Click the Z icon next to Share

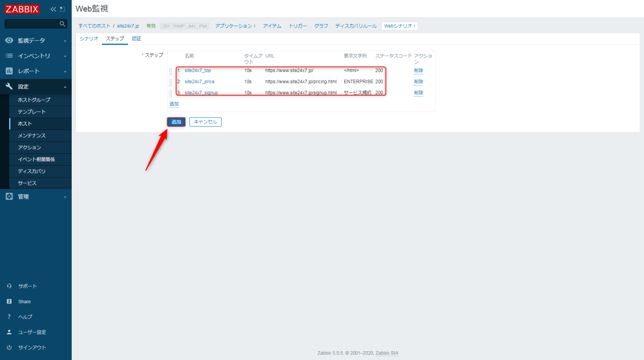[9, 301]
